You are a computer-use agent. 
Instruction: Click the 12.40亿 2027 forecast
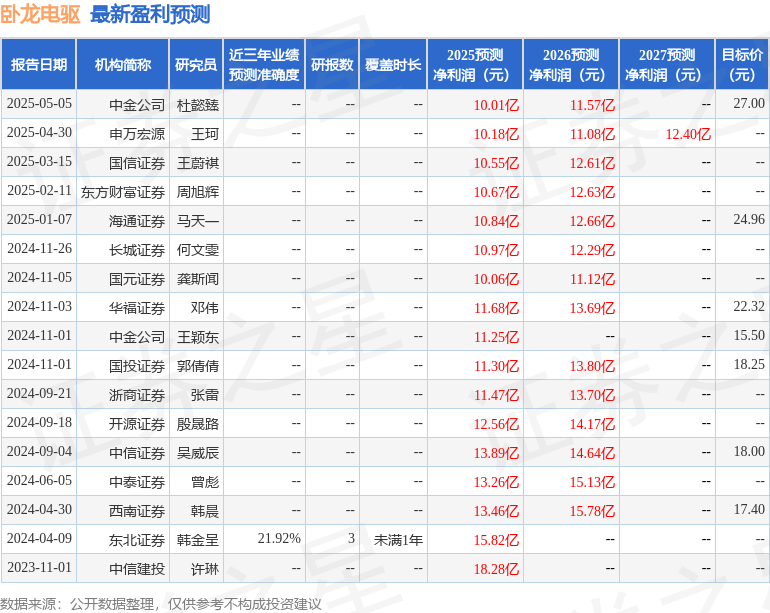[688, 134]
